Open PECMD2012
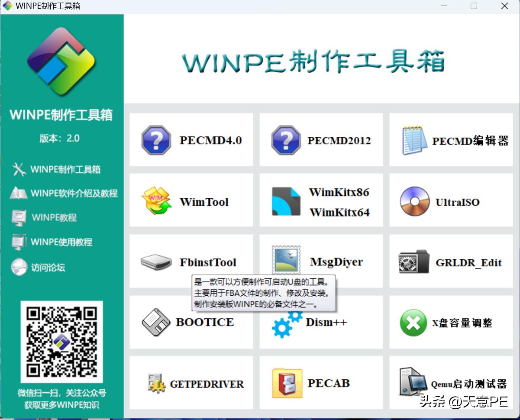Viewport: 520px width, 420px height. [x=320, y=139]
